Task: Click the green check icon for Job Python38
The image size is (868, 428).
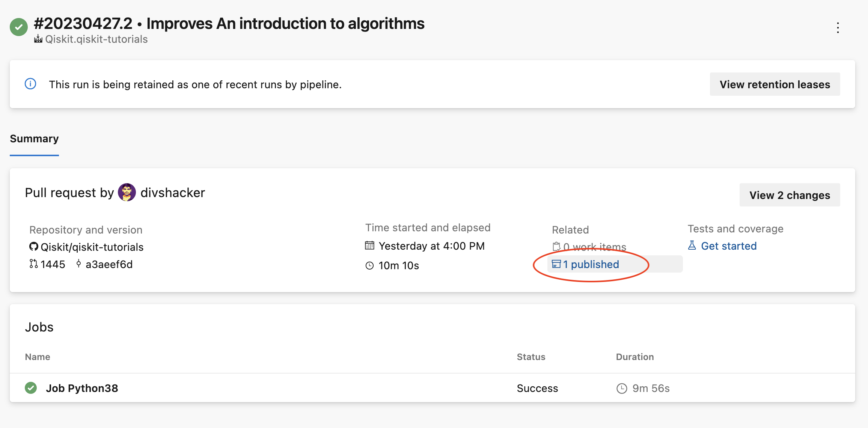Action: (31, 388)
